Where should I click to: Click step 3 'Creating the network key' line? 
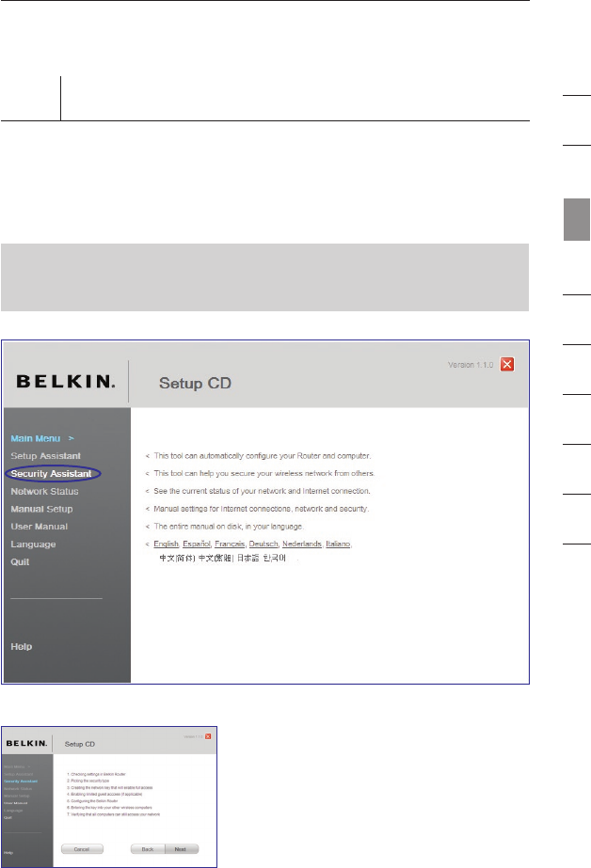click(x=110, y=788)
